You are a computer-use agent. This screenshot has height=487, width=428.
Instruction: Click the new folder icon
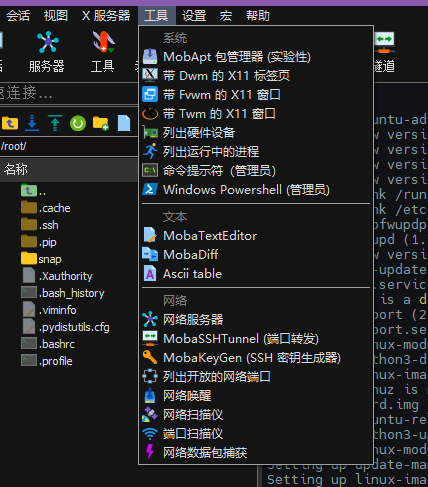pos(101,123)
